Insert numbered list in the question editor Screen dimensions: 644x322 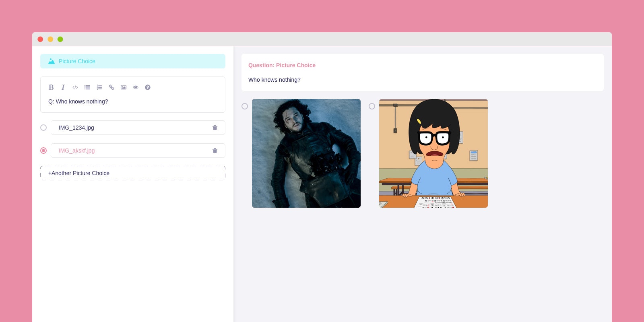tap(99, 87)
